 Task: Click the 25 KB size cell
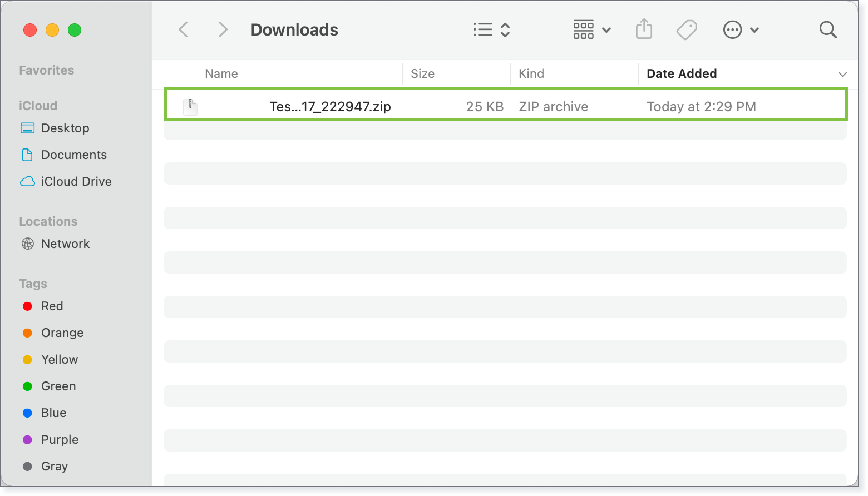(x=485, y=106)
